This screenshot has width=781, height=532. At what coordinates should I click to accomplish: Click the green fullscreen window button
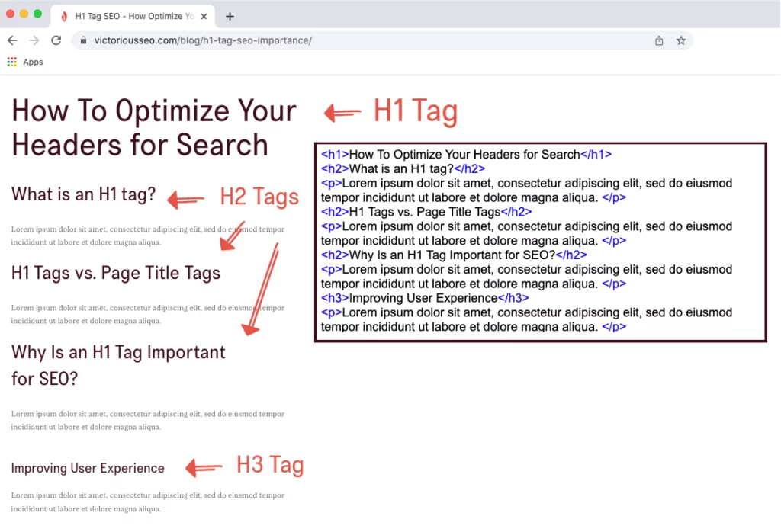37,14
